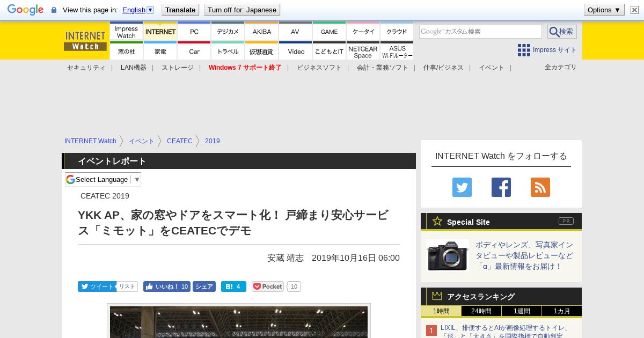The height and width of the screenshot is (338, 644).
Task: Click the Facebook いいね！ button
Action: (x=166, y=286)
